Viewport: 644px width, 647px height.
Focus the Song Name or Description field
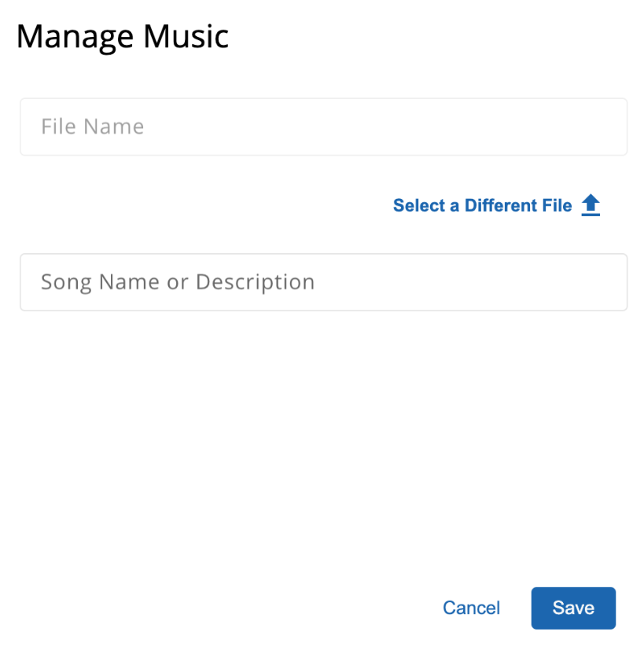click(324, 282)
